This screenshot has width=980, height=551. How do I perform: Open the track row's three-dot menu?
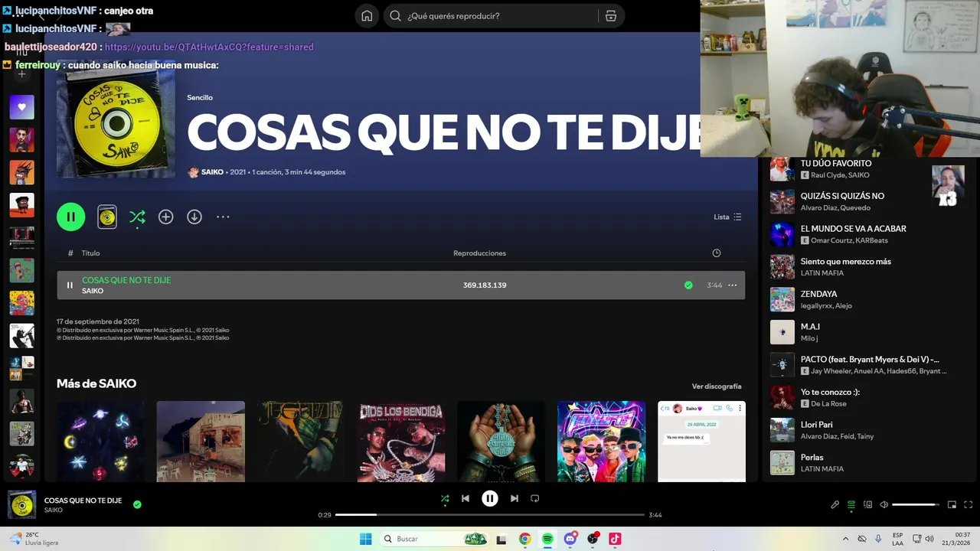pos(732,285)
